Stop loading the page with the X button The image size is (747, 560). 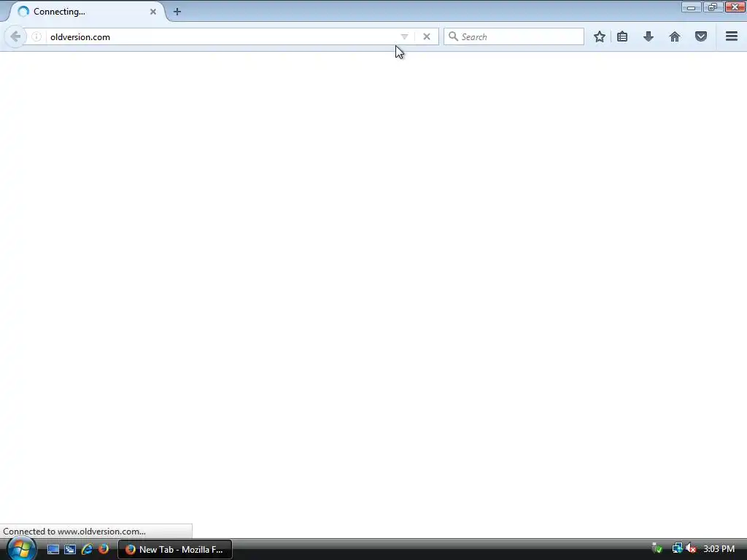point(426,36)
